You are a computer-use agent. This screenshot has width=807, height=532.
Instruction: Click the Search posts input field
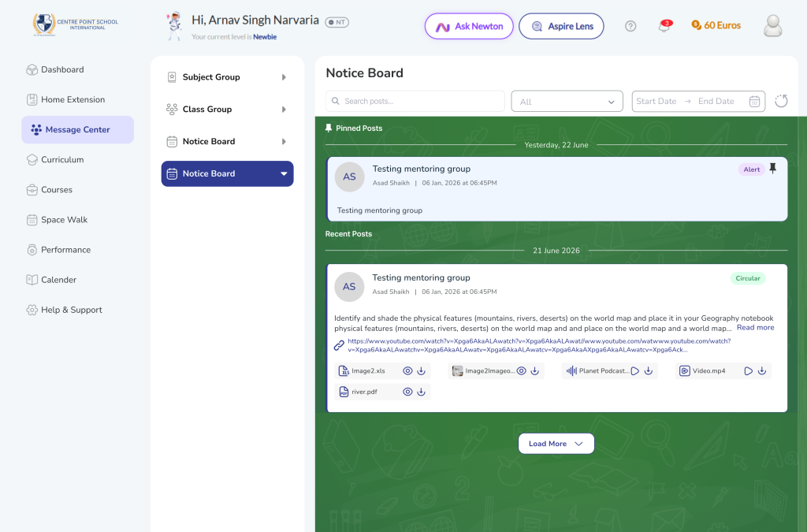(x=415, y=102)
